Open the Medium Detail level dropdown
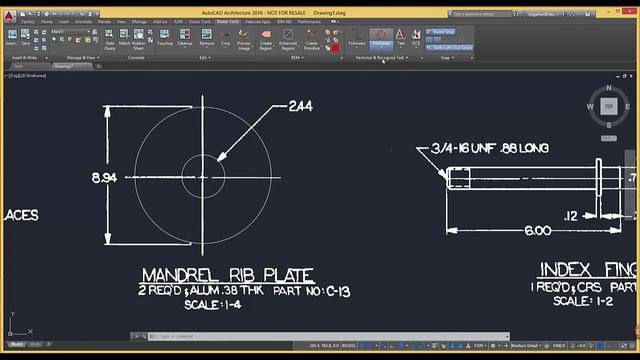640x360 pixels. pyautogui.click(x=525, y=346)
